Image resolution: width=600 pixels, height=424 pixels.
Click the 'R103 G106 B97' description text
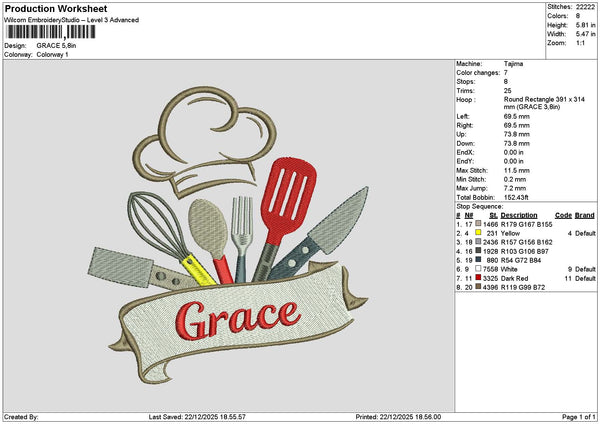pos(524,251)
